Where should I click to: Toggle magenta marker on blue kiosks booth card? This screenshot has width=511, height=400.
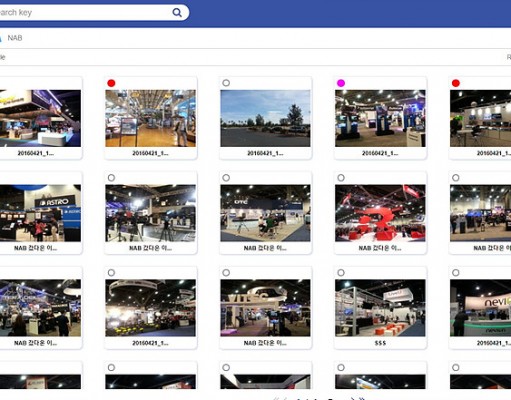click(341, 83)
